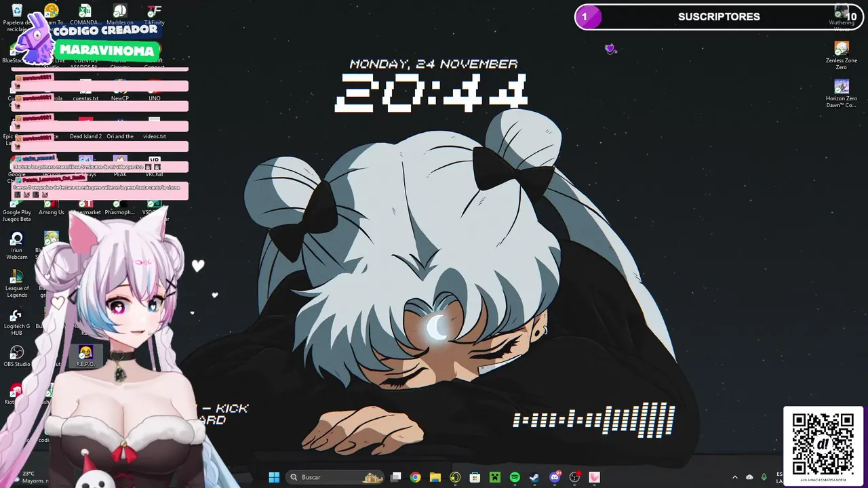Open the VRChat desktop shortcut label

(155, 174)
